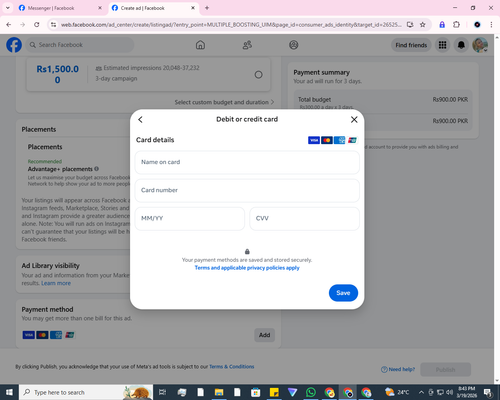This screenshot has height=400, width=500.
Task: Open a new browser tab
Action: [x=207, y=8]
